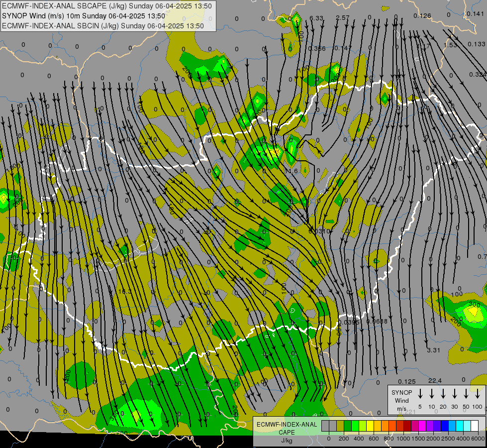Click the 0.356 value on the map

[x=317, y=48]
